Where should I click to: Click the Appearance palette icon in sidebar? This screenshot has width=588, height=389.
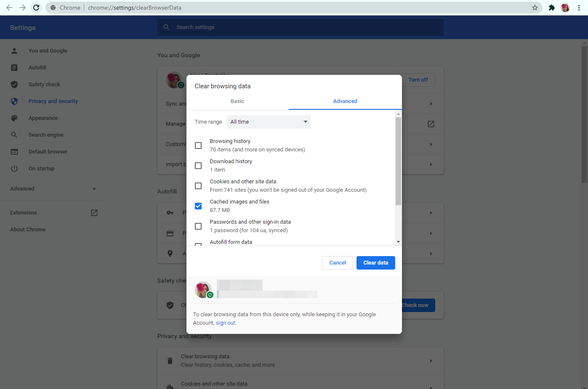14,118
